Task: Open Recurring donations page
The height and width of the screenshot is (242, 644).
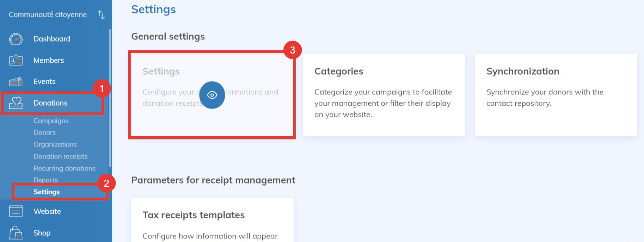Action: click(x=65, y=168)
